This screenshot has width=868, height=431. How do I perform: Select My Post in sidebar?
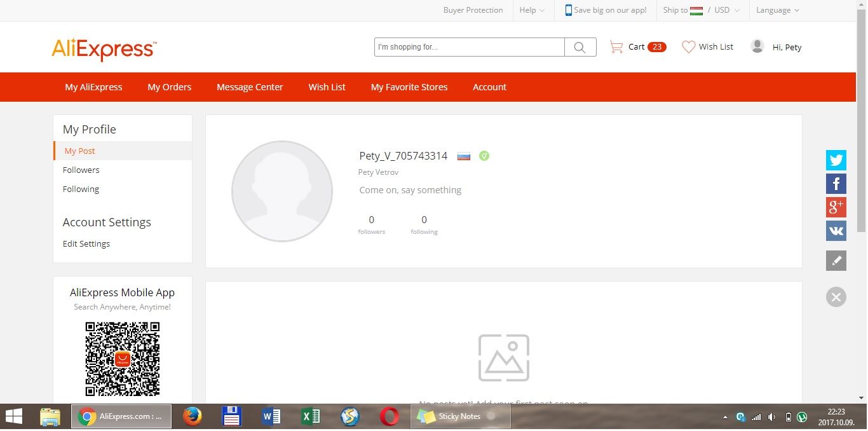[123, 151]
